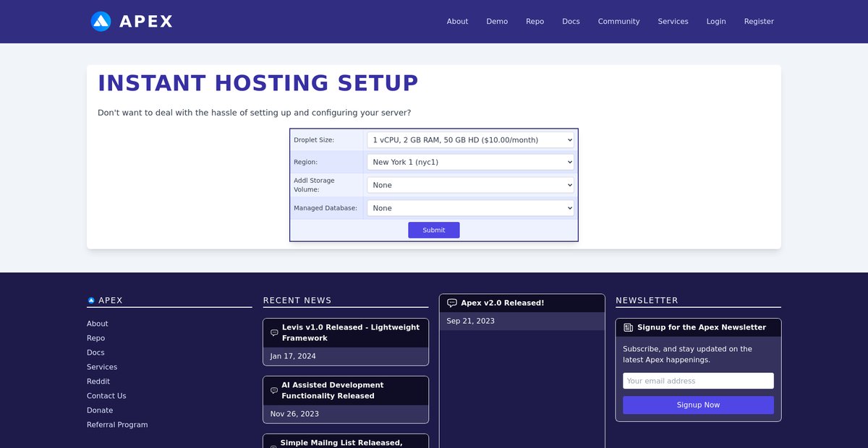Click the Signup Now button
The image size is (868, 448).
pos(698,405)
